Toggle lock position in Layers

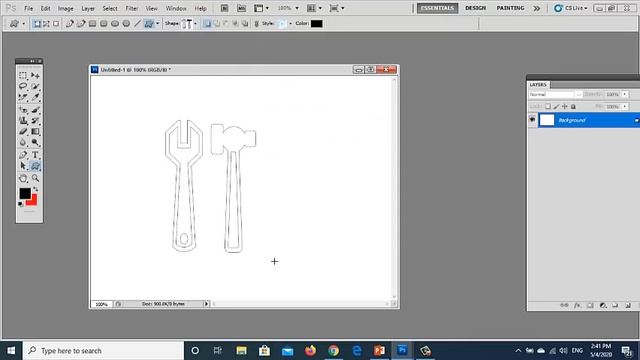pyautogui.click(x=564, y=106)
